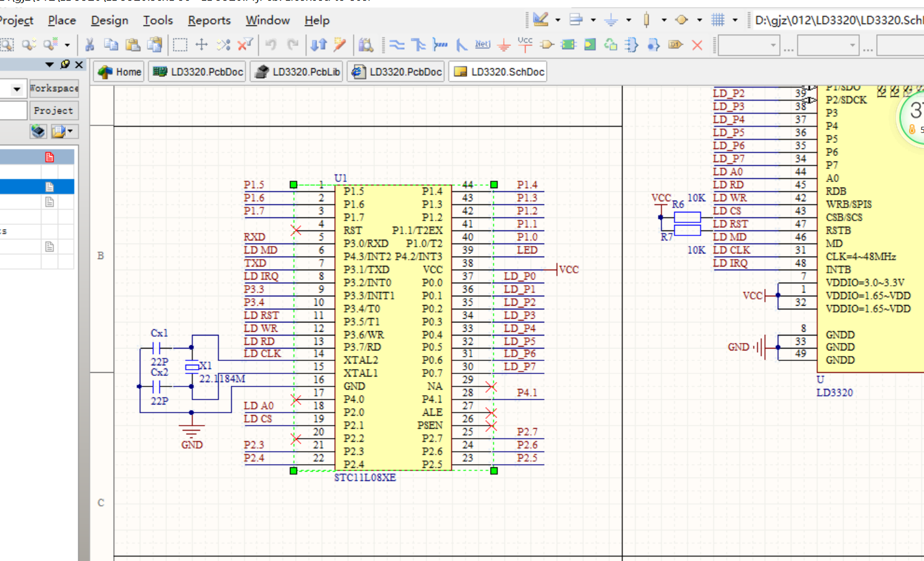Open the Reports menu

click(x=210, y=21)
